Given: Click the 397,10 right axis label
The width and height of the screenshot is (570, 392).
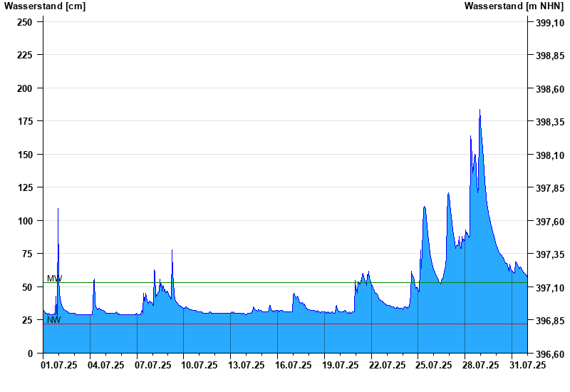Looking at the screenshot, I should 550,288.
